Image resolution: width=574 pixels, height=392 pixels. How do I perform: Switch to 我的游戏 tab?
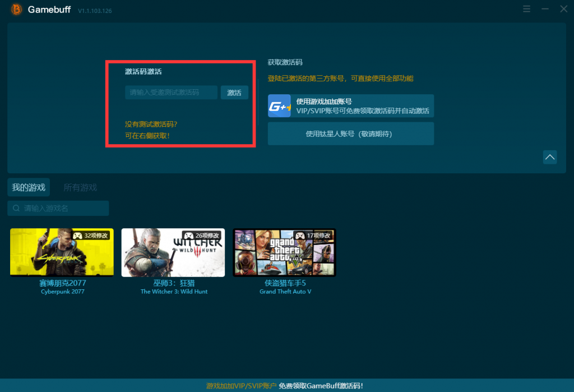point(29,187)
